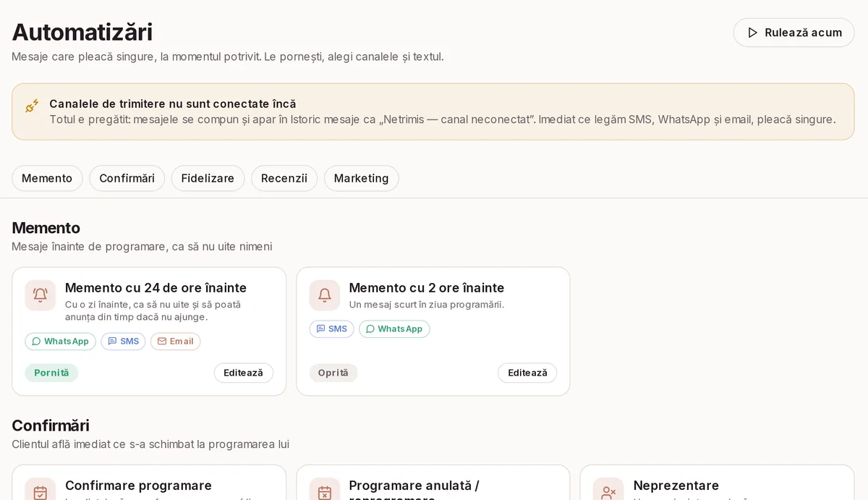Select the Recenzii tab
Viewport: 868px width, 500px height.
[284, 178]
